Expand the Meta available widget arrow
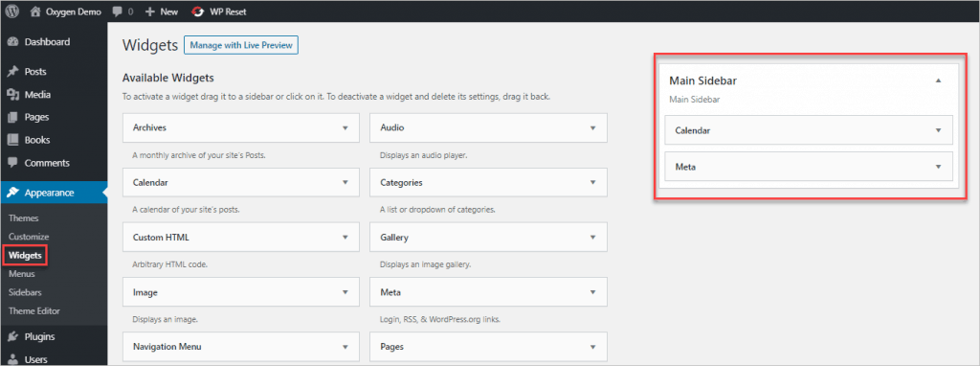Screen dimensions: 980x366 (x=592, y=292)
